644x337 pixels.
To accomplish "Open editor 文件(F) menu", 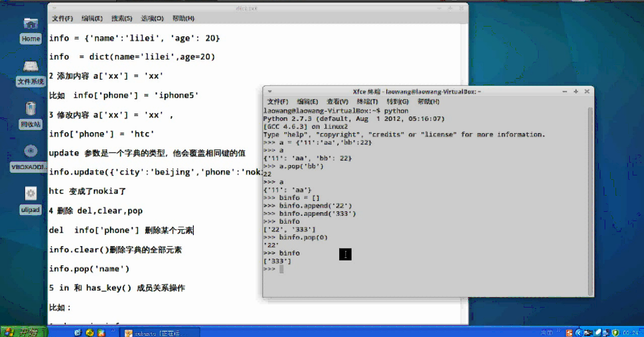I will click(x=62, y=18).
